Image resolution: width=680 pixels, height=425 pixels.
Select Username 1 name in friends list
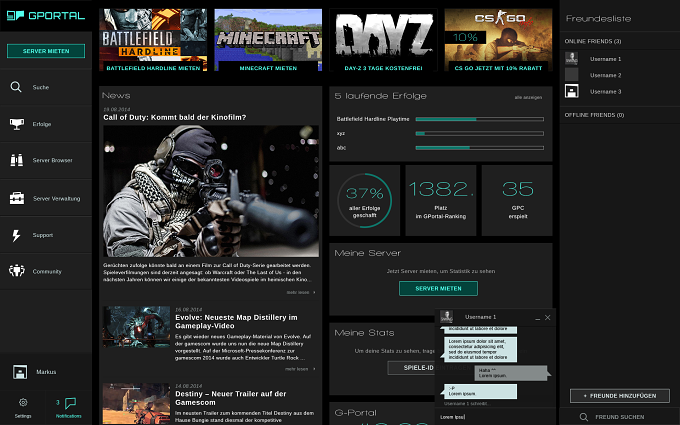click(x=605, y=59)
